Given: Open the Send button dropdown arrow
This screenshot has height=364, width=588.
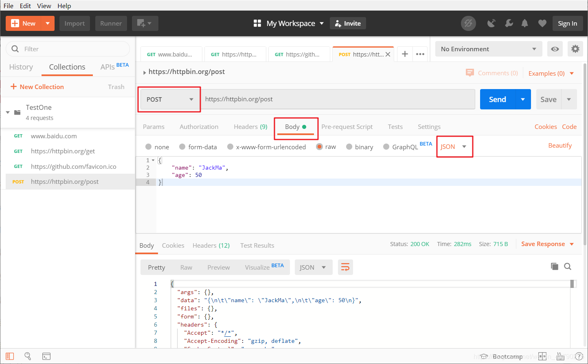Looking at the screenshot, I should [x=523, y=99].
